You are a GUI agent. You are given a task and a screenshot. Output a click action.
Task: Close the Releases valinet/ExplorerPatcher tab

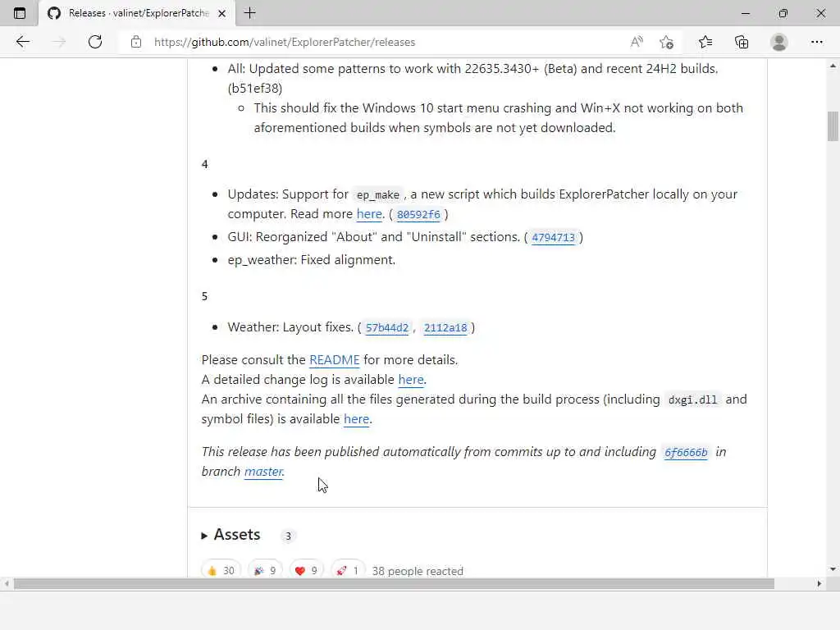[x=221, y=13]
